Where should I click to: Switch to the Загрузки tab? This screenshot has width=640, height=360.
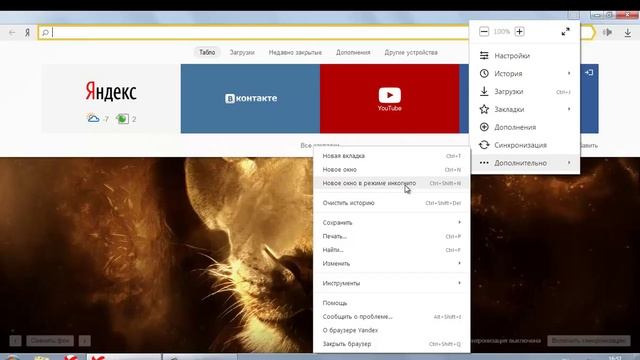[x=242, y=52]
